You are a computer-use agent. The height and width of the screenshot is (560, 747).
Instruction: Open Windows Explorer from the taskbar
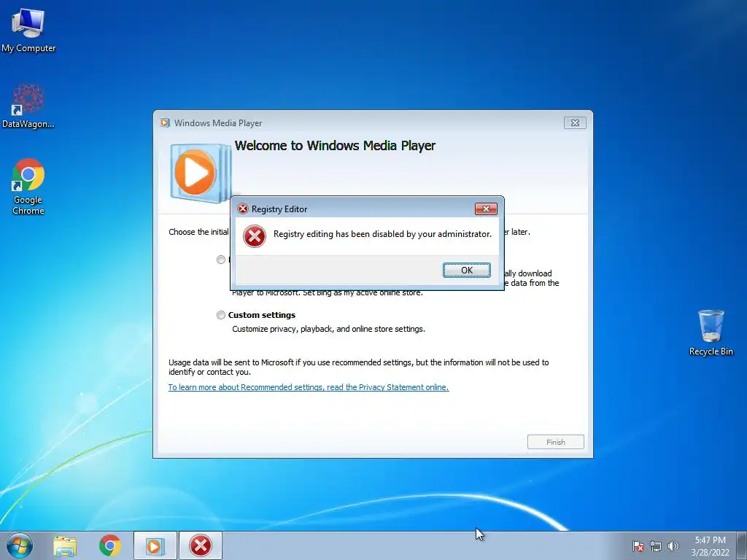[x=65, y=545]
